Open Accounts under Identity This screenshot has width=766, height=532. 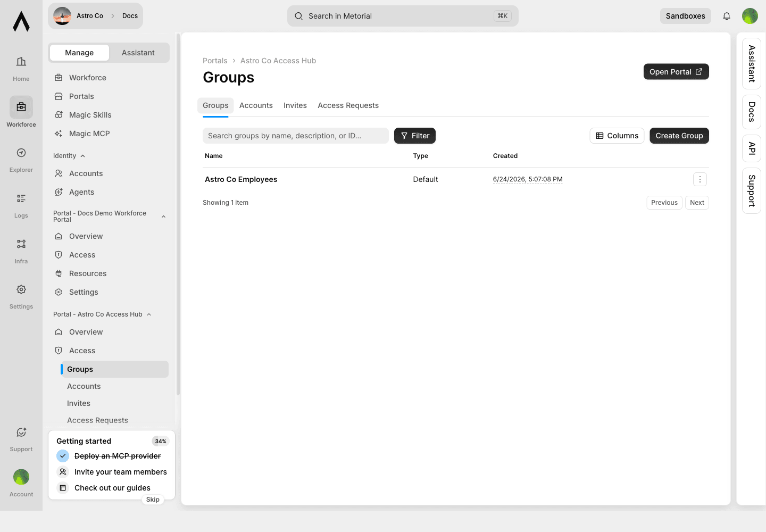coord(109,173)
